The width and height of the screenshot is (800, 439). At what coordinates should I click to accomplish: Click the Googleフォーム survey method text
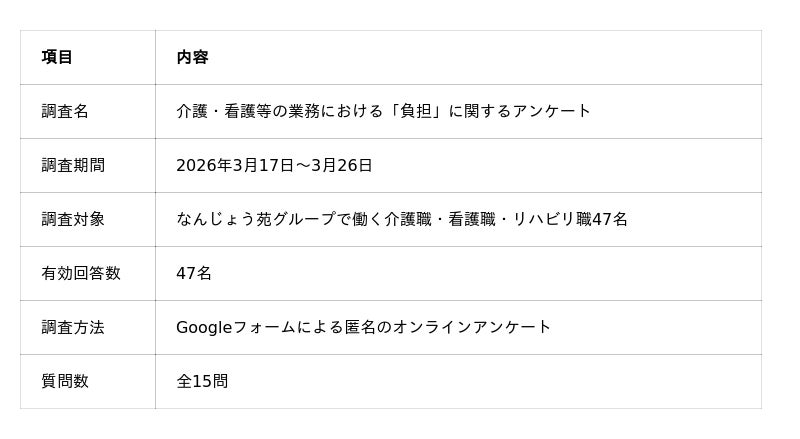click(x=363, y=327)
